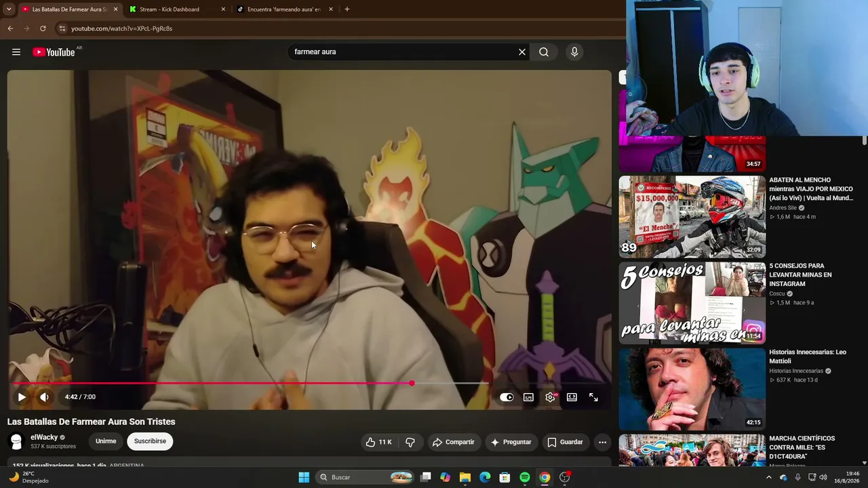
Task: Run search with magnifying glass button
Action: pos(544,52)
